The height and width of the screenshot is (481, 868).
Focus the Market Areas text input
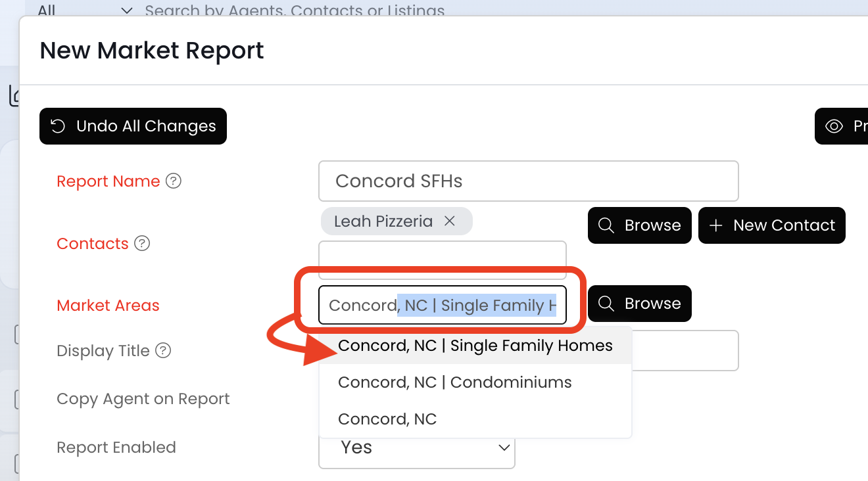tap(442, 306)
